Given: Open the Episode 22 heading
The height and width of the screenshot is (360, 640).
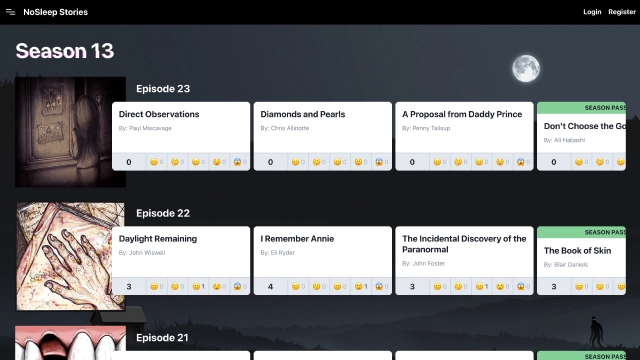Looking at the screenshot, I should pyautogui.click(x=163, y=213).
